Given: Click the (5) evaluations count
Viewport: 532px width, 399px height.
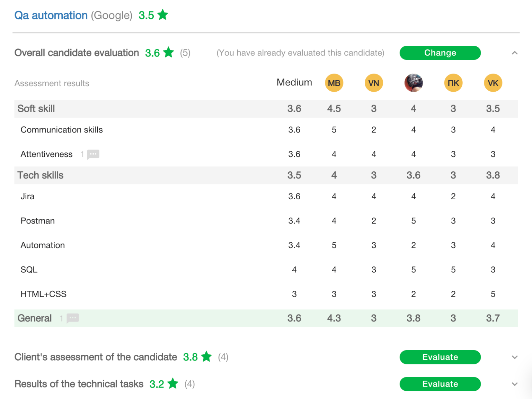Looking at the screenshot, I should point(185,53).
